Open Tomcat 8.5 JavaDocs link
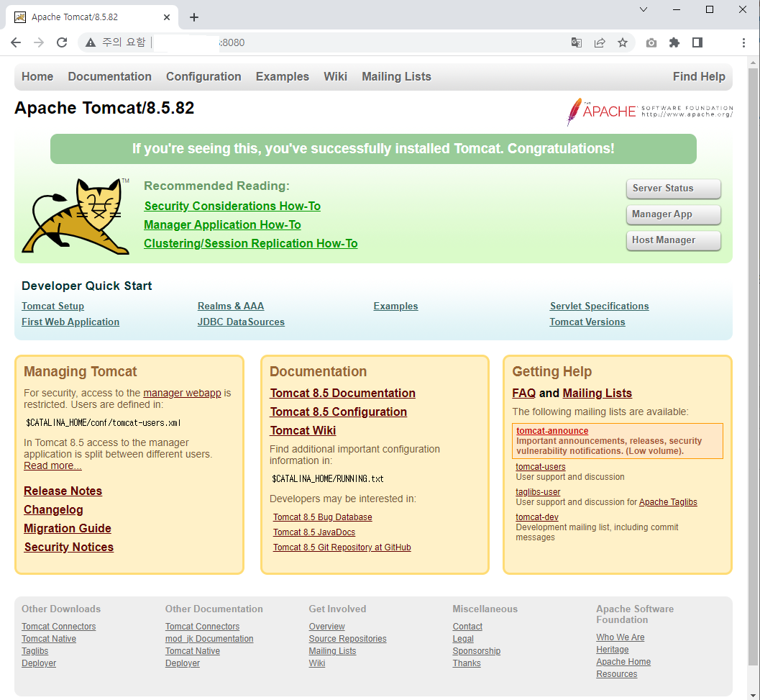Image resolution: width=760 pixels, height=700 pixels. (314, 532)
